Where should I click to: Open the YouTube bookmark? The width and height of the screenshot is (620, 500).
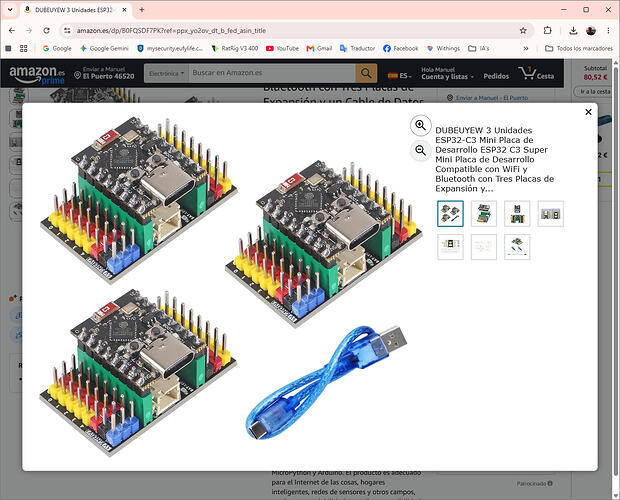coord(282,48)
